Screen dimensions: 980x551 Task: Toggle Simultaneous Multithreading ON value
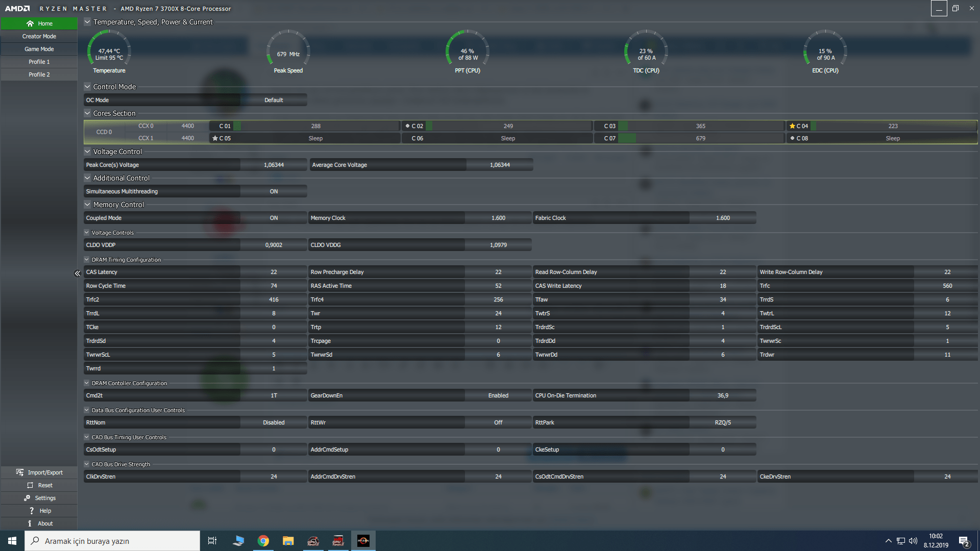(x=274, y=191)
